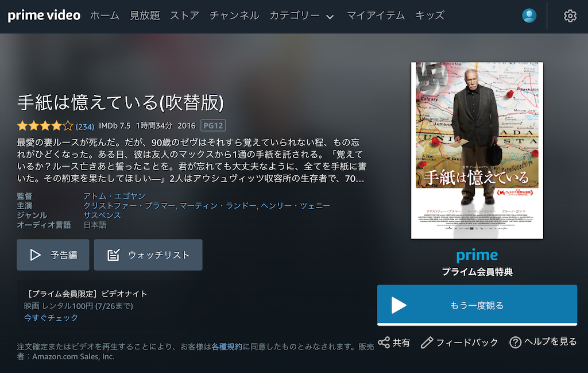Click the prime video logo
588x373 pixels.
pyautogui.click(x=44, y=16)
